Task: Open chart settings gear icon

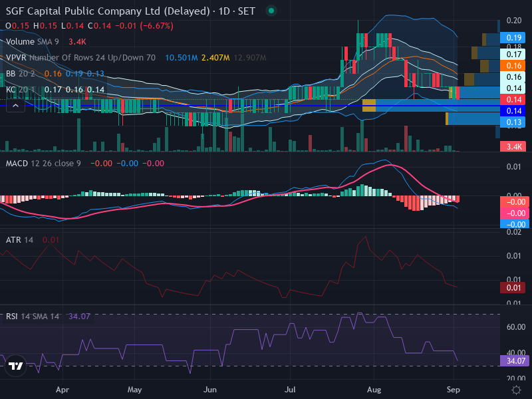Action: tap(516, 390)
